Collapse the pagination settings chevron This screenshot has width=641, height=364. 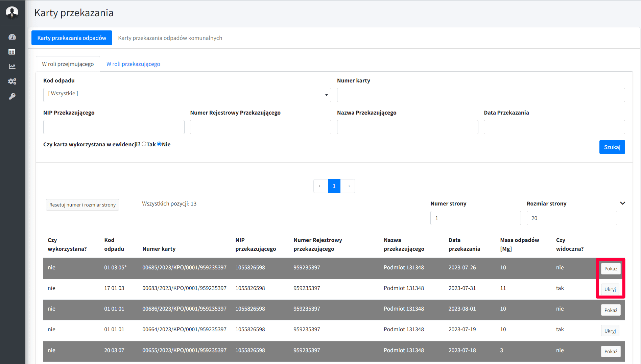pos(622,203)
